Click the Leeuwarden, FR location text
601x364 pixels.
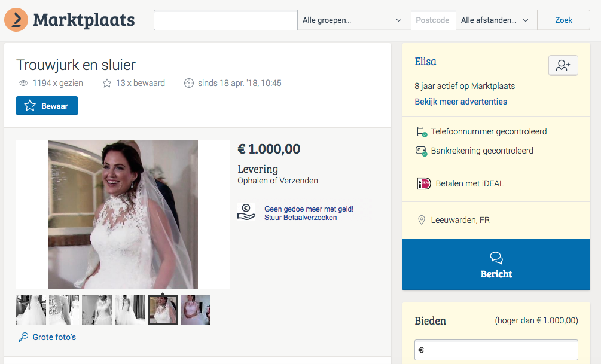[x=460, y=220]
